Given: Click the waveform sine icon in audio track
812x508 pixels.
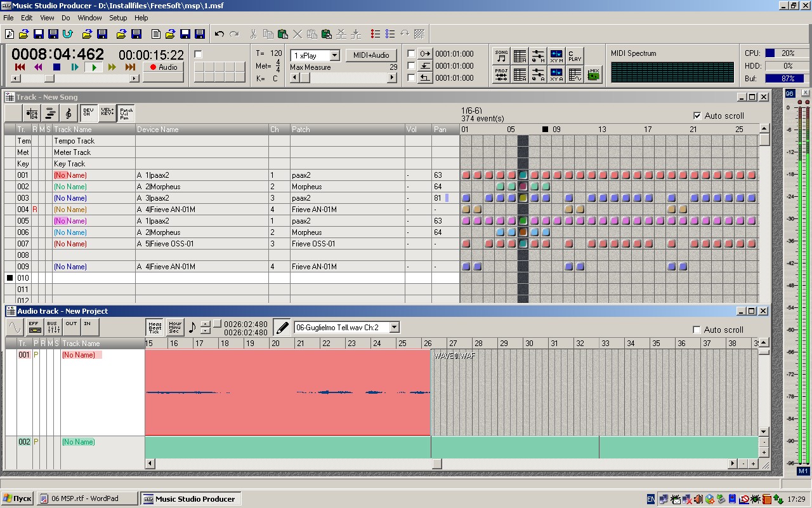Looking at the screenshot, I should pyautogui.click(x=14, y=327).
